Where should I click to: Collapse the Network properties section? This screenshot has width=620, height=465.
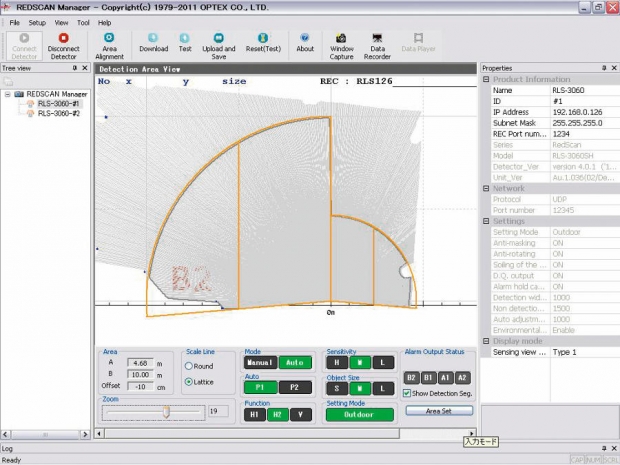click(486, 189)
